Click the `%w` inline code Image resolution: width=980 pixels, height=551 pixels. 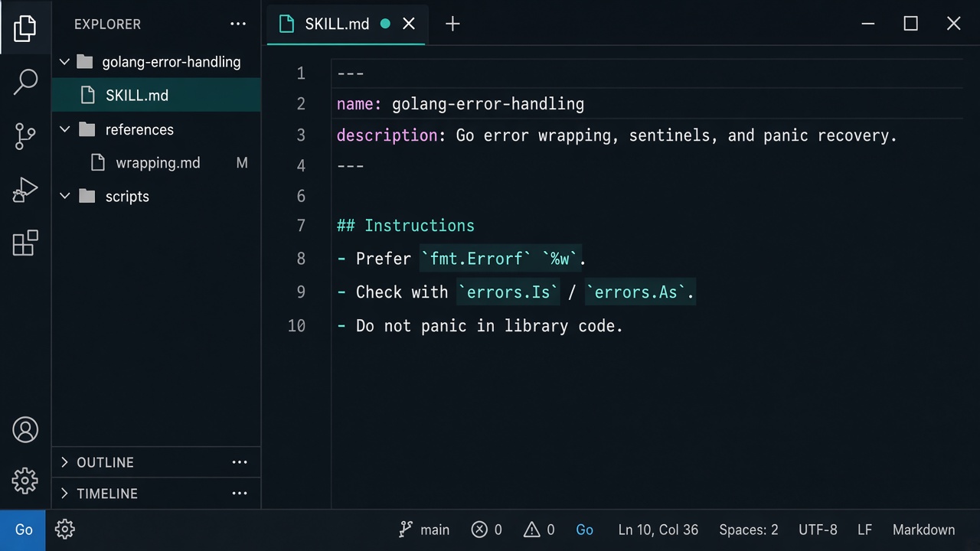click(x=560, y=259)
